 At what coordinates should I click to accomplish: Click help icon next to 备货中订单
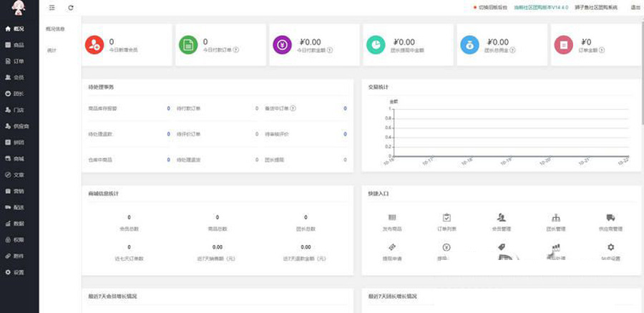[293, 109]
